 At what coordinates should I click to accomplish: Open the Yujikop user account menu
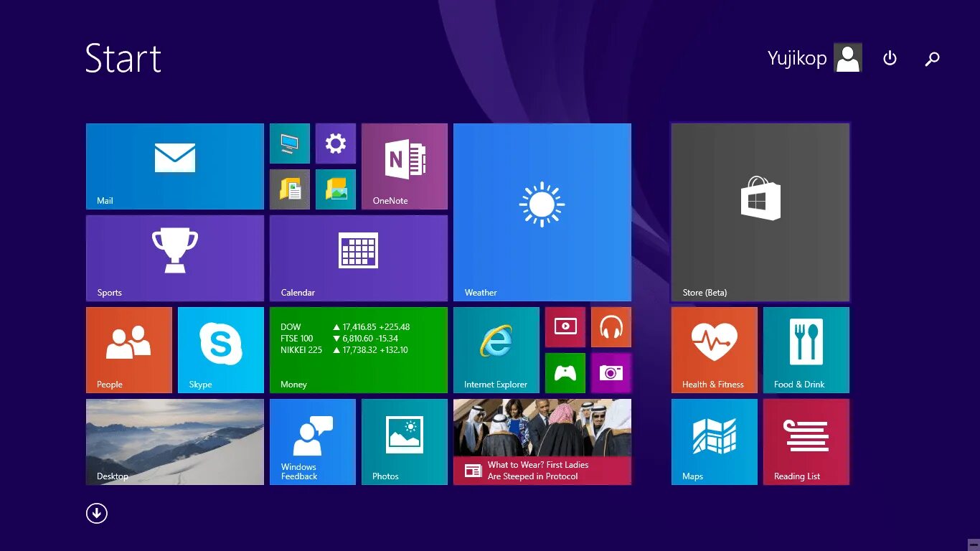tap(815, 58)
